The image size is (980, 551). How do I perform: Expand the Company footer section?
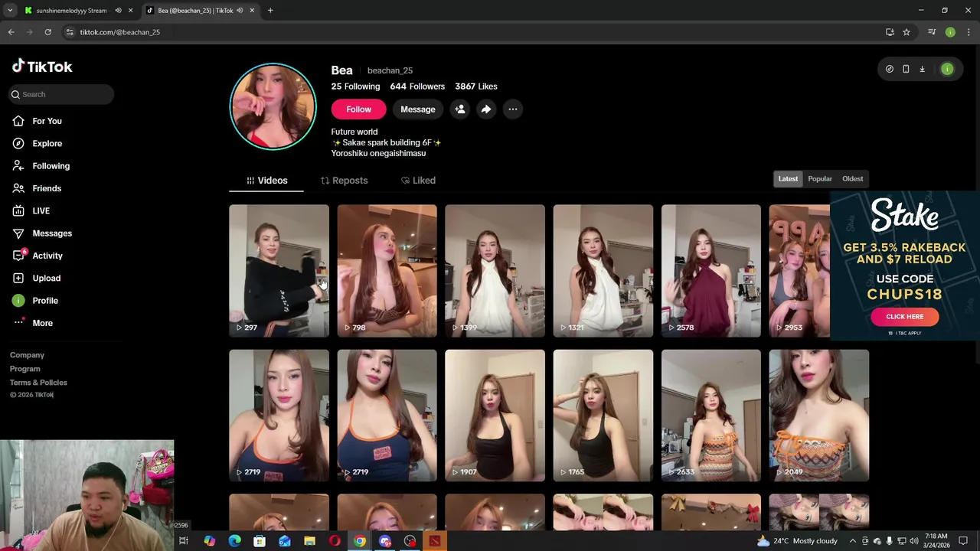(x=27, y=355)
